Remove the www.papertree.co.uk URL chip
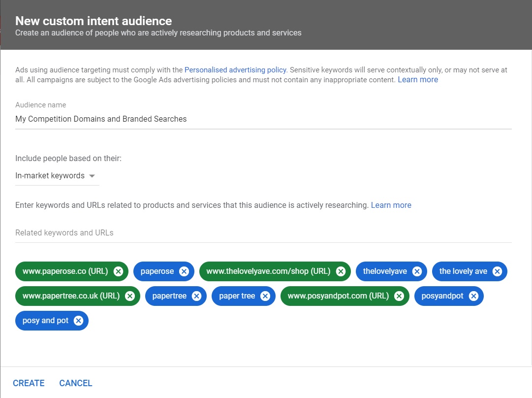This screenshot has height=398, width=532. coord(129,296)
